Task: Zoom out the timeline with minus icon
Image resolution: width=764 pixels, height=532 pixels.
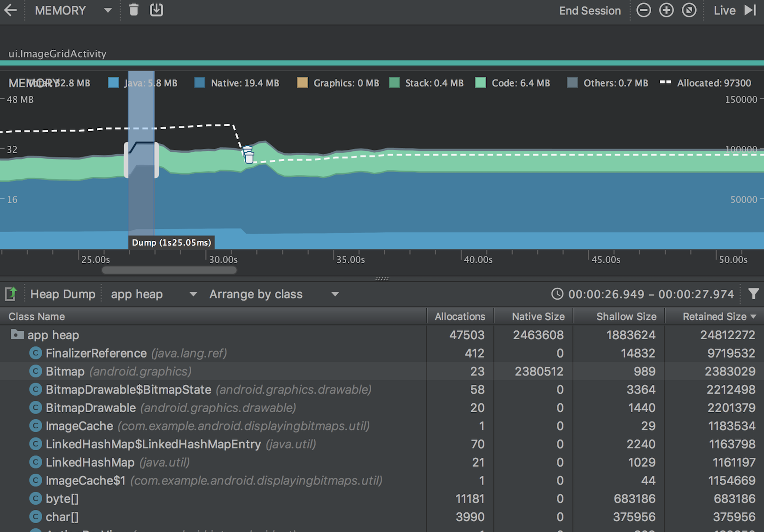Action: tap(643, 10)
